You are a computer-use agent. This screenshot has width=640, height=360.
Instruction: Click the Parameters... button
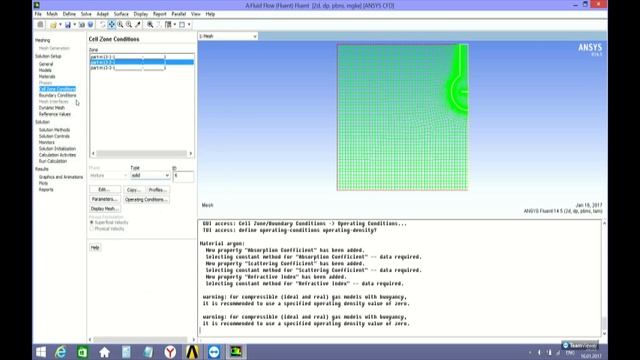105,199
